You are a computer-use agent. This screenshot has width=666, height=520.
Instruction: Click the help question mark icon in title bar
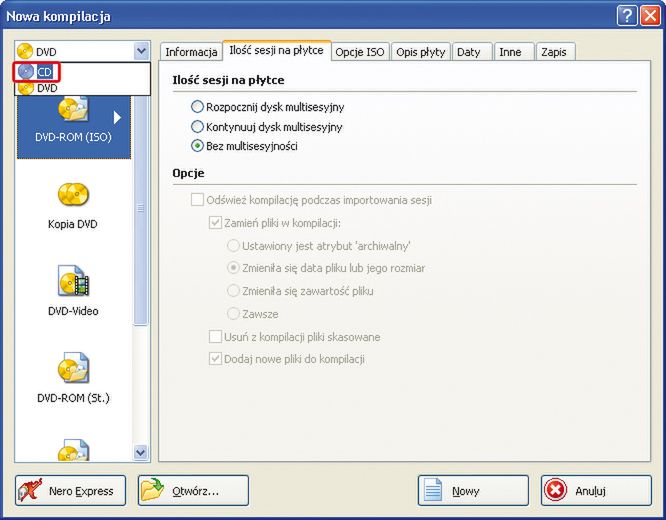click(x=626, y=16)
